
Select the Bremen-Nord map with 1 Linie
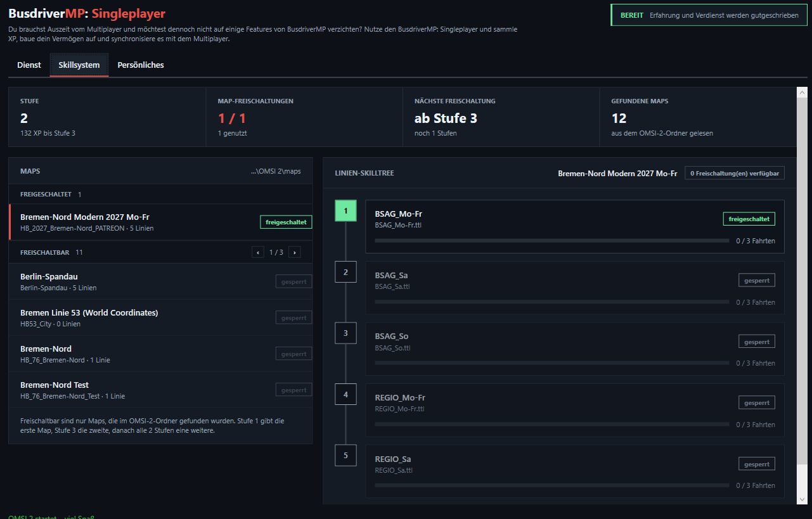point(161,354)
